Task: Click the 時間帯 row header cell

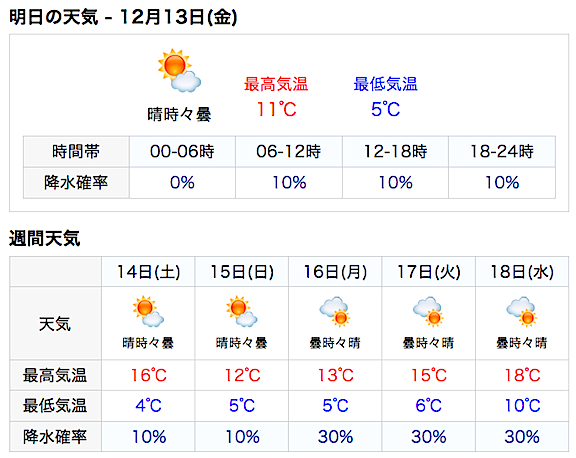Action: click(x=76, y=151)
